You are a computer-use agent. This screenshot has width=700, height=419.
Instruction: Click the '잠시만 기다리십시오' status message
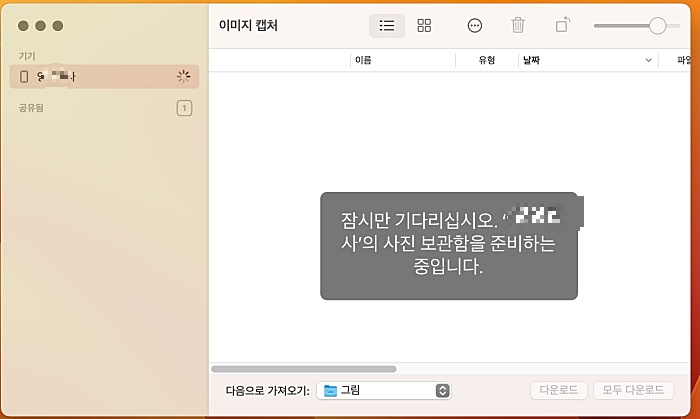(449, 246)
